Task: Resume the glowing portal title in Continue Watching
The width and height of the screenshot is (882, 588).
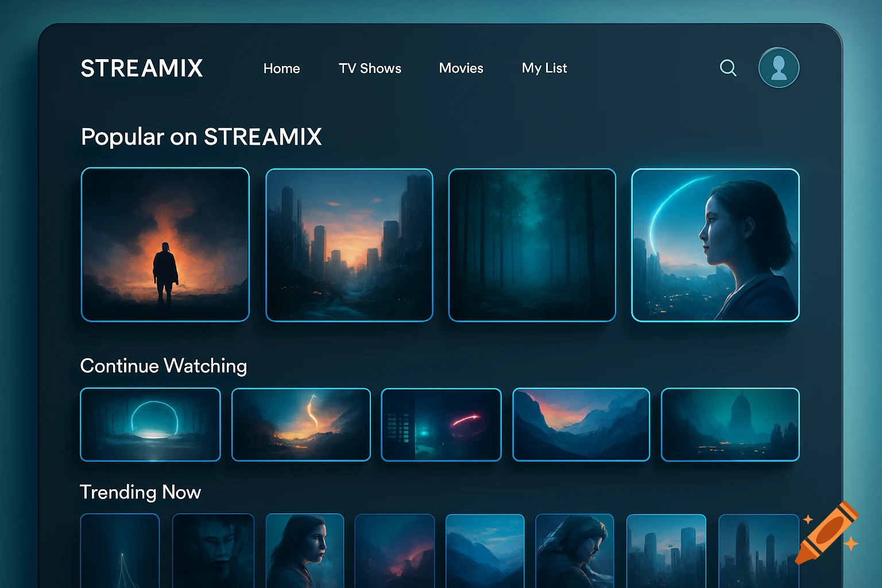Action: (150, 425)
